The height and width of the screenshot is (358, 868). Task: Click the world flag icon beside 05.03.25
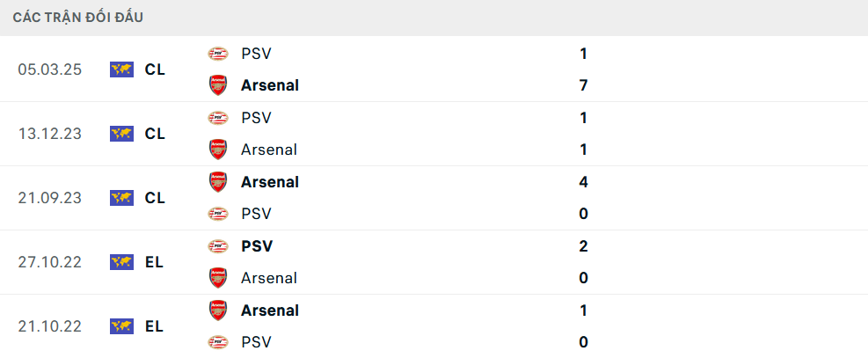point(121,69)
